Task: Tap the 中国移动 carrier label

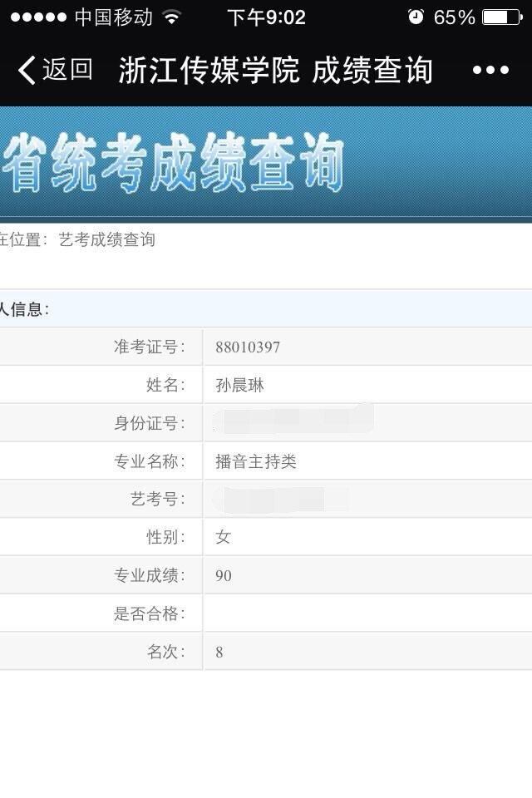Action: 114,17
